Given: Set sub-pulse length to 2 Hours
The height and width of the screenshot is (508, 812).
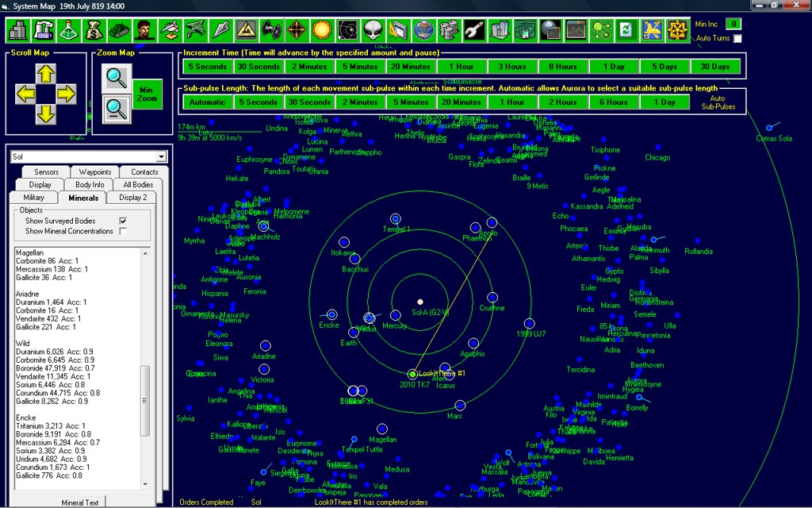Looking at the screenshot, I should coord(563,102).
